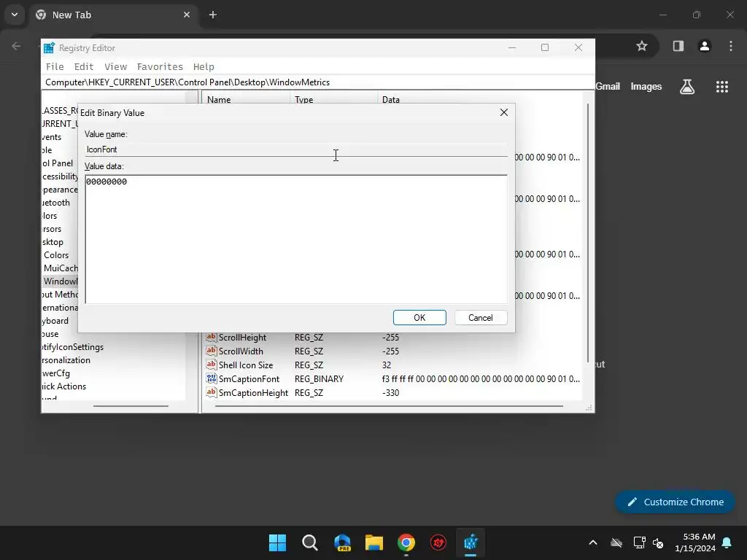
Task: Click the ScrollHeight value name
Action: click(242, 337)
